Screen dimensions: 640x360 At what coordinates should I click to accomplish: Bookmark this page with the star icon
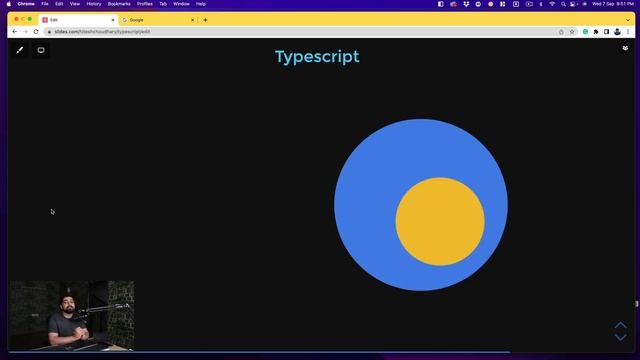(x=572, y=31)
